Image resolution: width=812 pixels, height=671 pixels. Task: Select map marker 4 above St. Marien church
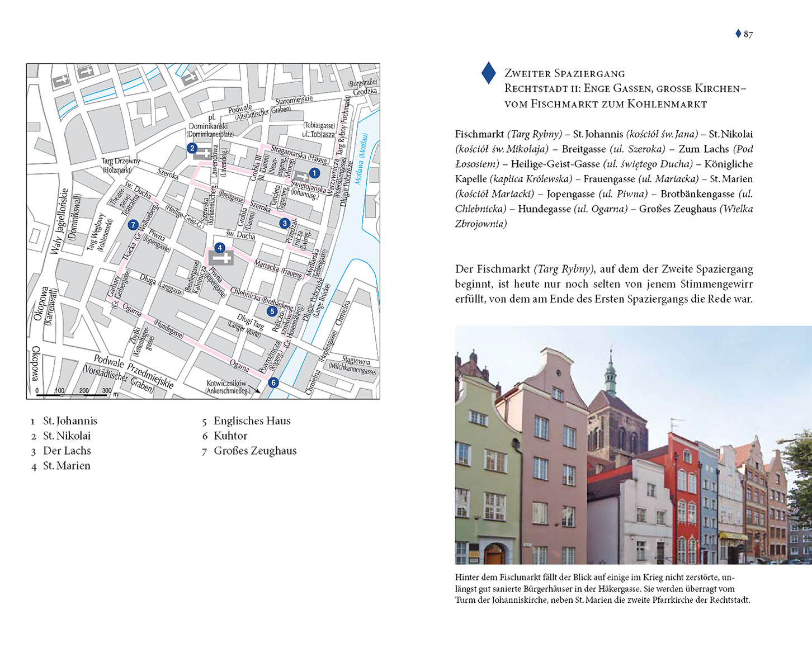220,248
